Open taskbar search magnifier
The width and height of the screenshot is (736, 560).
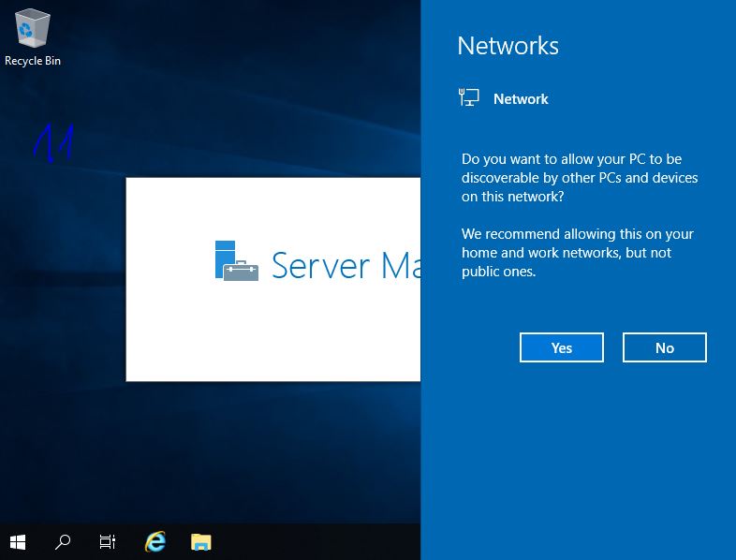[x=63, y=542]
